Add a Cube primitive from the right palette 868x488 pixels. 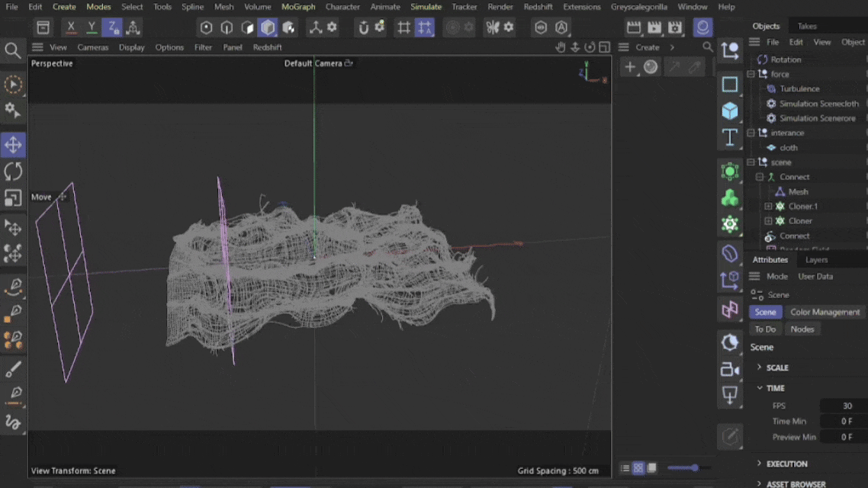[x=730, y=111]
